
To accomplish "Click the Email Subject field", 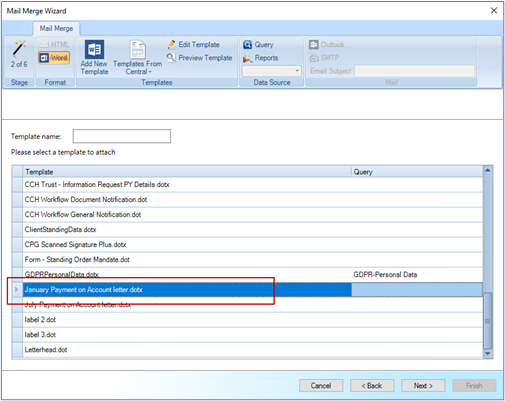I will pos(414,71).
